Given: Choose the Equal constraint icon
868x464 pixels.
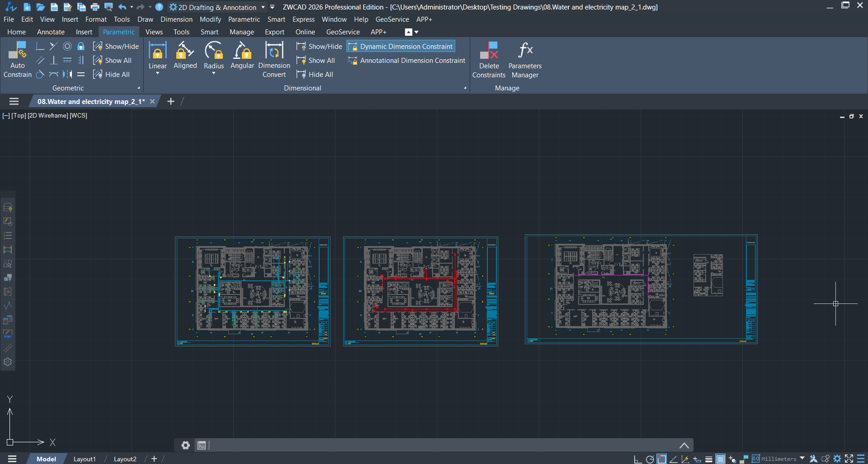Looking at the screenshot, I should coord(81,74).
